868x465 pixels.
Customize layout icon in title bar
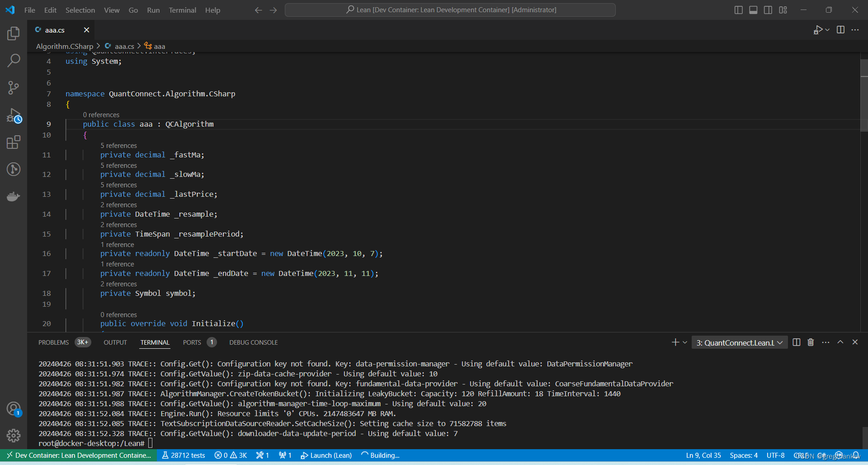pos(783,10)
